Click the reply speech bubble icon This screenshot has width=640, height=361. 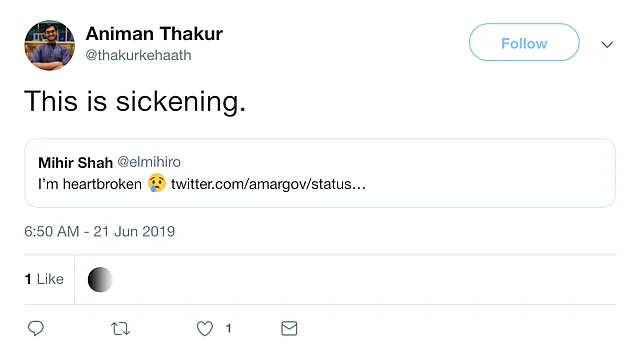(36, 328)
